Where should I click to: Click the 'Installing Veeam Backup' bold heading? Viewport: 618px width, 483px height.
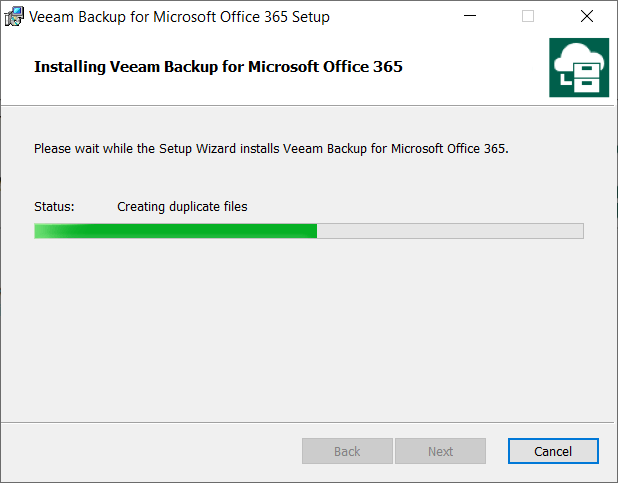click(218, 67)
